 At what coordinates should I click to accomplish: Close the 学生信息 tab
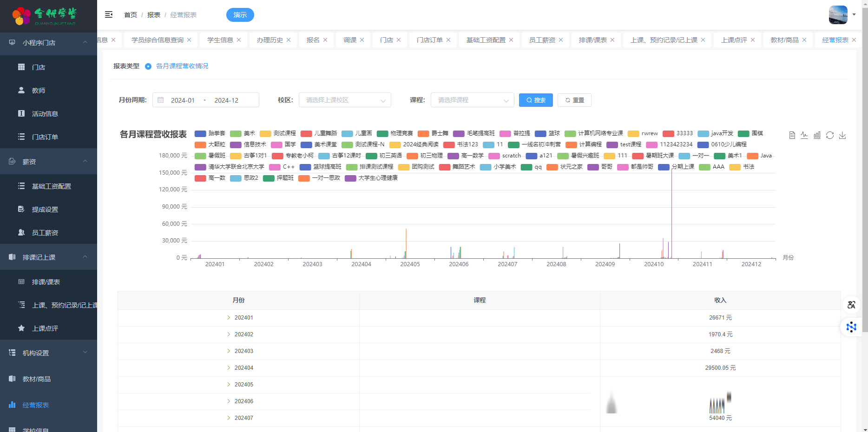click(x=239, y=40)
